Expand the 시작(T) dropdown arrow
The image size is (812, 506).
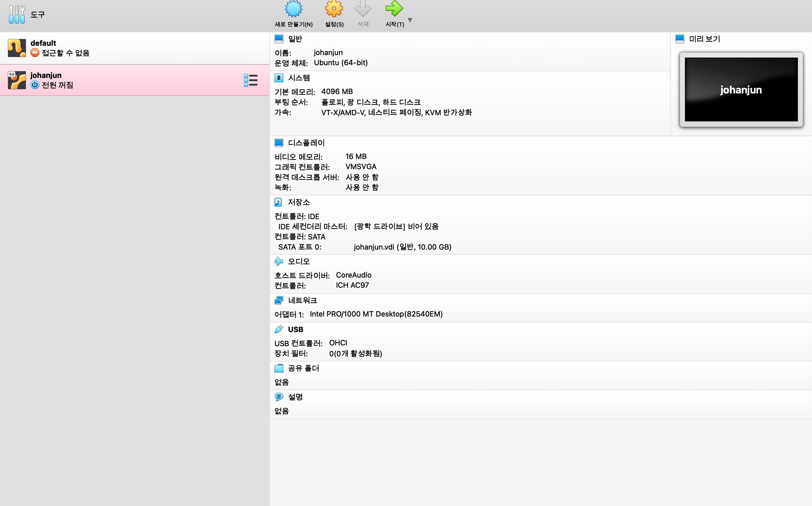pyautogui.click(x=410, y=20)
